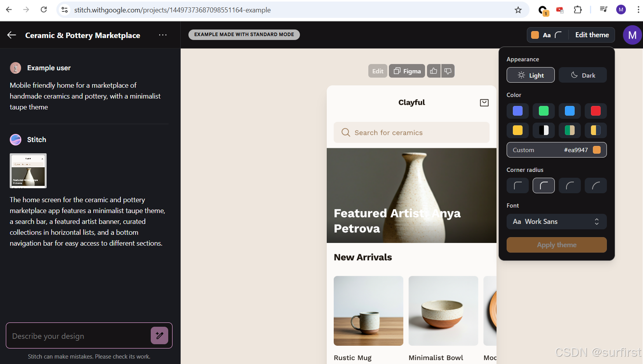Bookmark this page with the star icon
643x364 pixels.
pyautogui.click(x=518, y=10)
